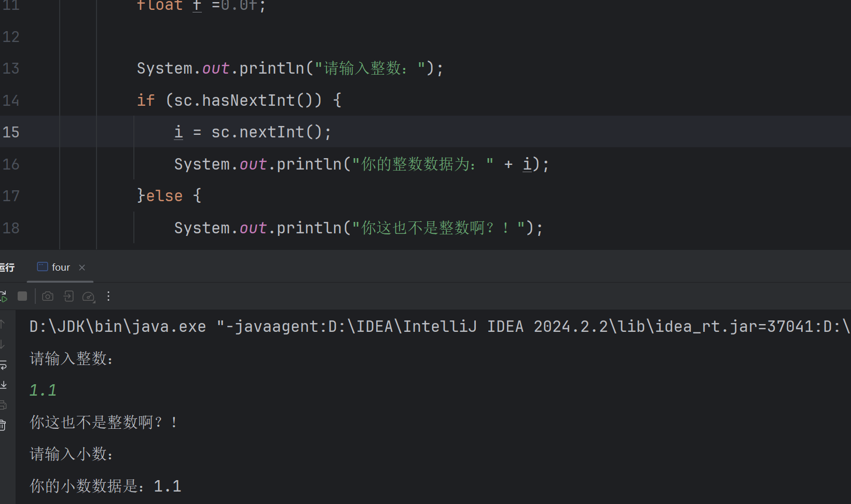This screenshot has width=851, height=504.
Task: Click the green input '1.1' in console
Action: (x=43, y=390)
